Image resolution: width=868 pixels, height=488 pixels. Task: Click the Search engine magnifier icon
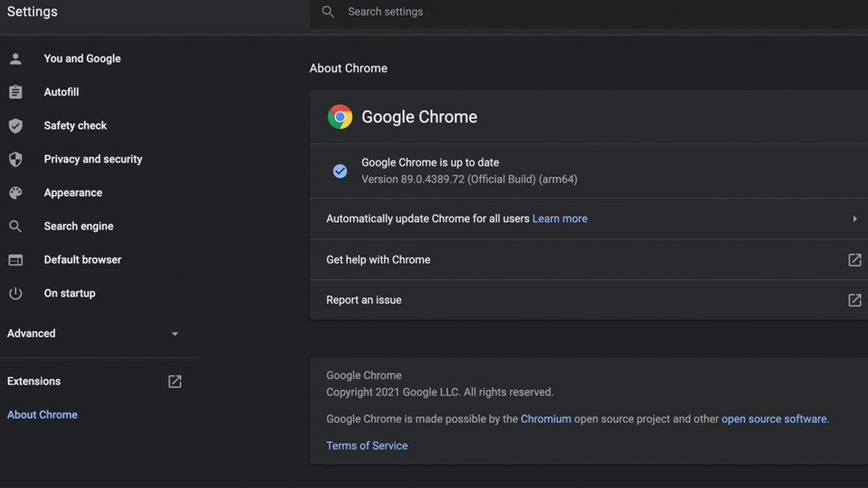[16, 226]
